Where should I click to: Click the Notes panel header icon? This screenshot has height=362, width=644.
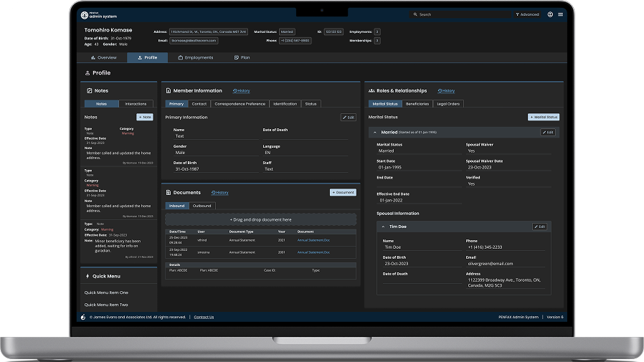(88, 91)
